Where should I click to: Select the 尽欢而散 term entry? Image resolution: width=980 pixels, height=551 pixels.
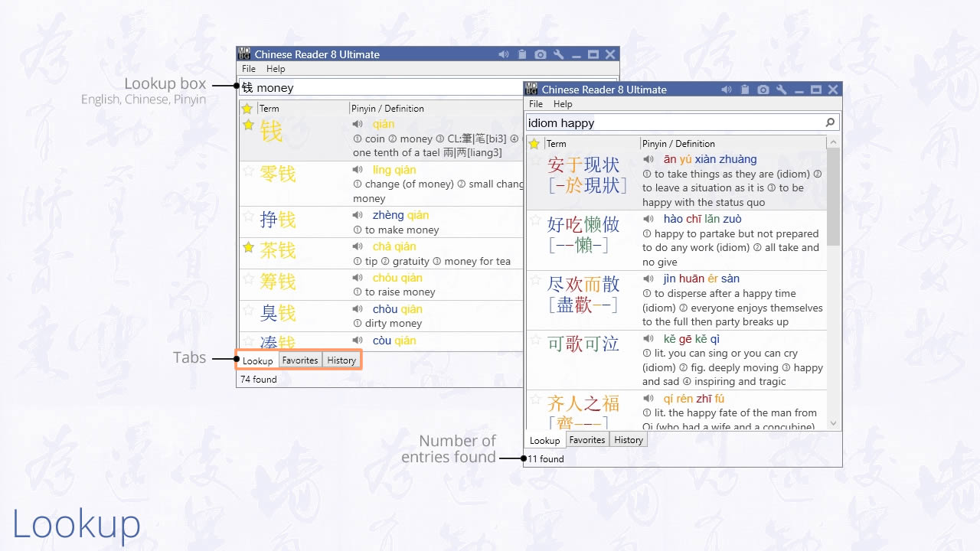tap(583, 294)
